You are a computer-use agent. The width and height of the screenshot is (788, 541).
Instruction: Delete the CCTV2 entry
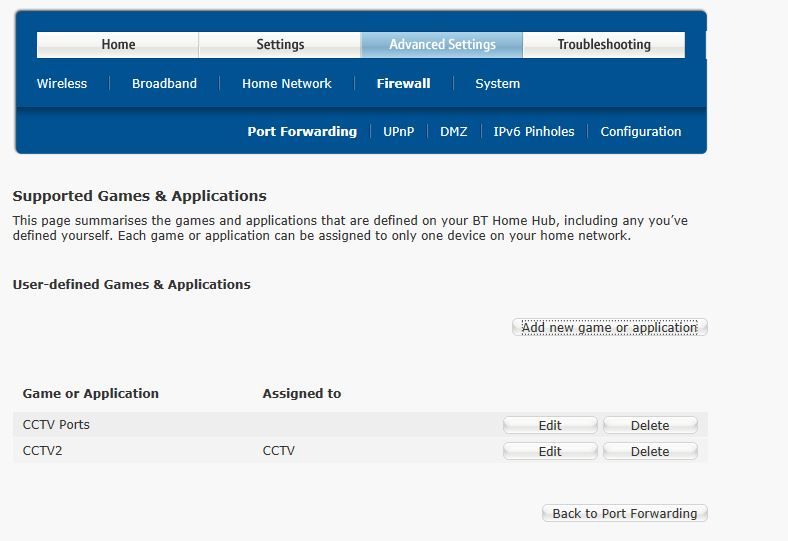tap(650, 451)
